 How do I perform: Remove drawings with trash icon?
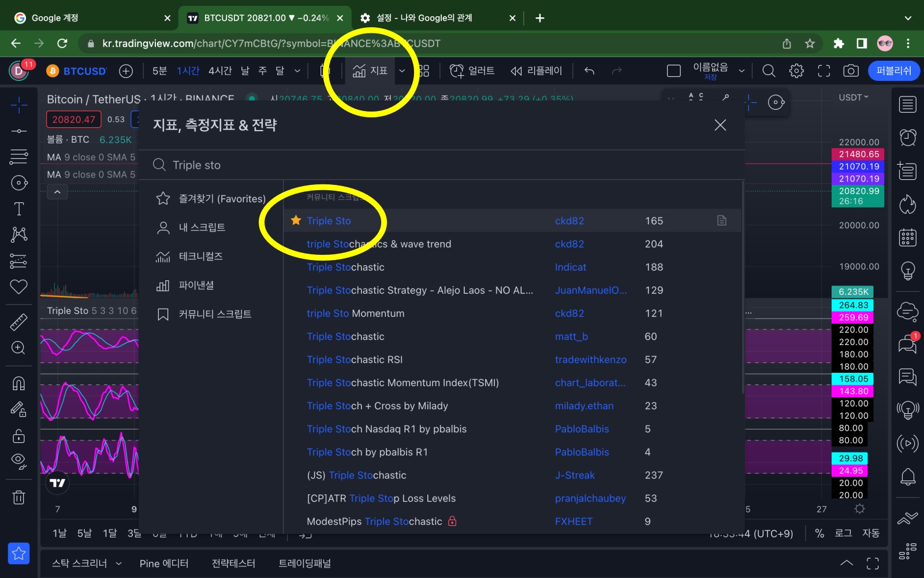tap(18, 497)
